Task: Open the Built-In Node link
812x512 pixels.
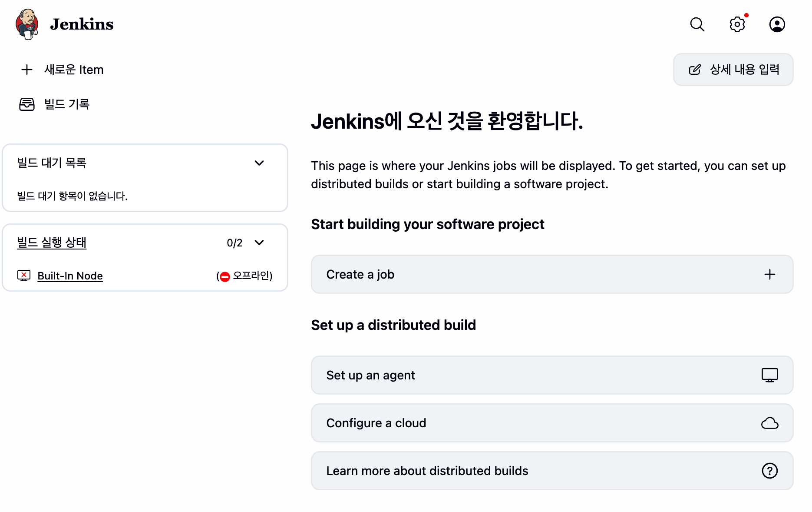Action: [x=70, y=276]
